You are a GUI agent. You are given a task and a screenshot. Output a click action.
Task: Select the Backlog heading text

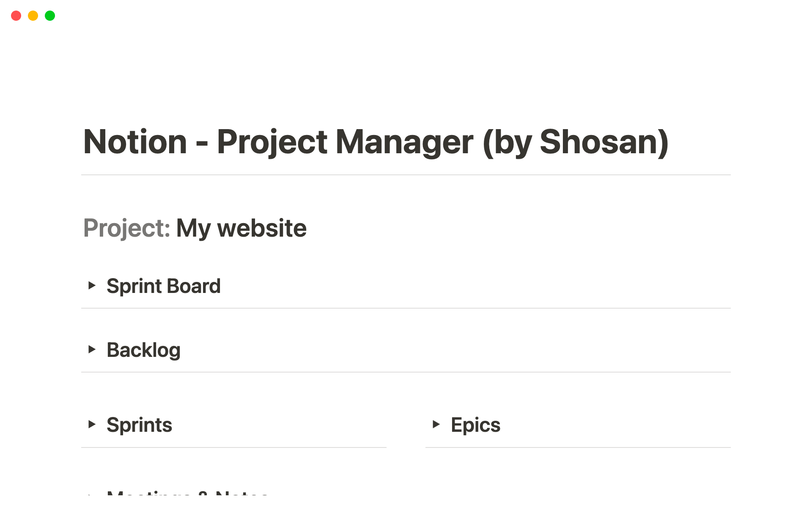(144, 350)
